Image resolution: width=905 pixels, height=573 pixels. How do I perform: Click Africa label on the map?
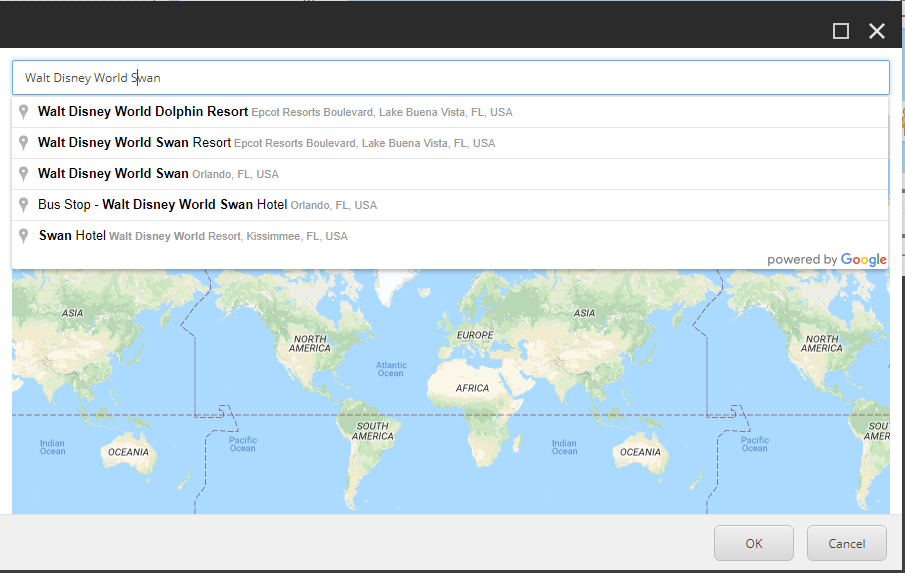point(472,388)
